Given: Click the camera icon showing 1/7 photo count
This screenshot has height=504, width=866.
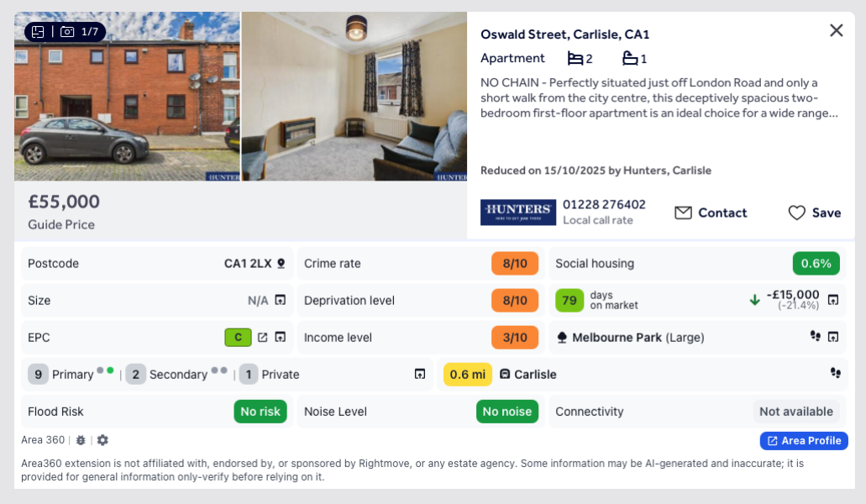Looking at the screenshot, I should [x=68, y=30].
